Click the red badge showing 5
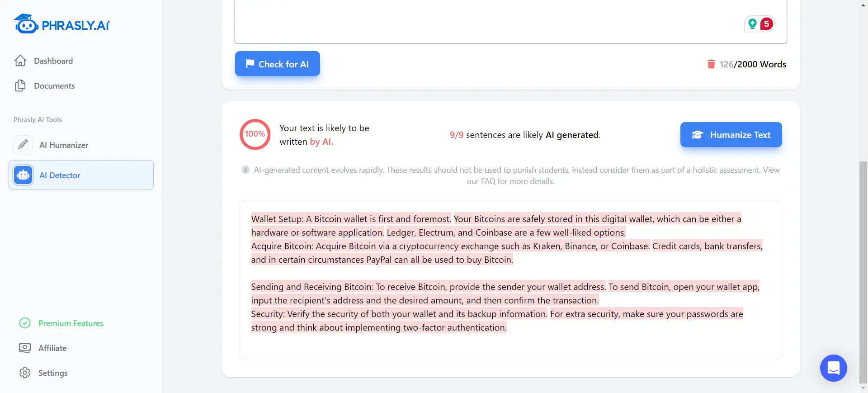This screenshot has height=393, width=868. coord(766,24)
